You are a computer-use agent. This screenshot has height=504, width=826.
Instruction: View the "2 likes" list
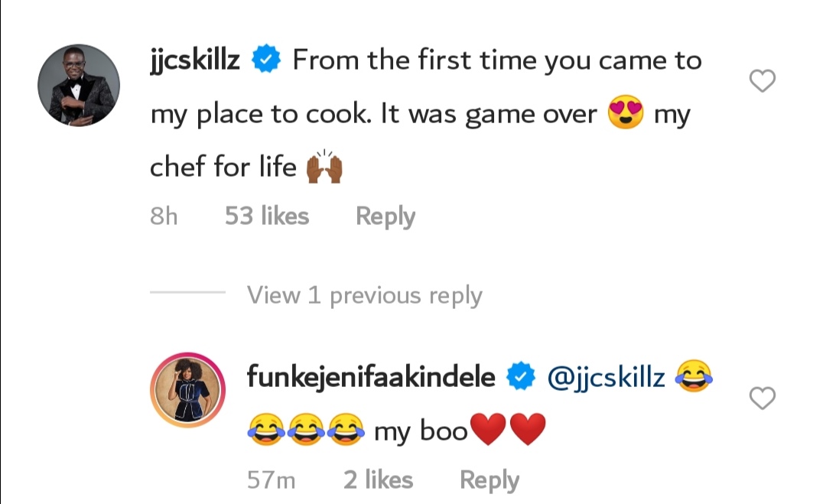(x=378, y=480)
